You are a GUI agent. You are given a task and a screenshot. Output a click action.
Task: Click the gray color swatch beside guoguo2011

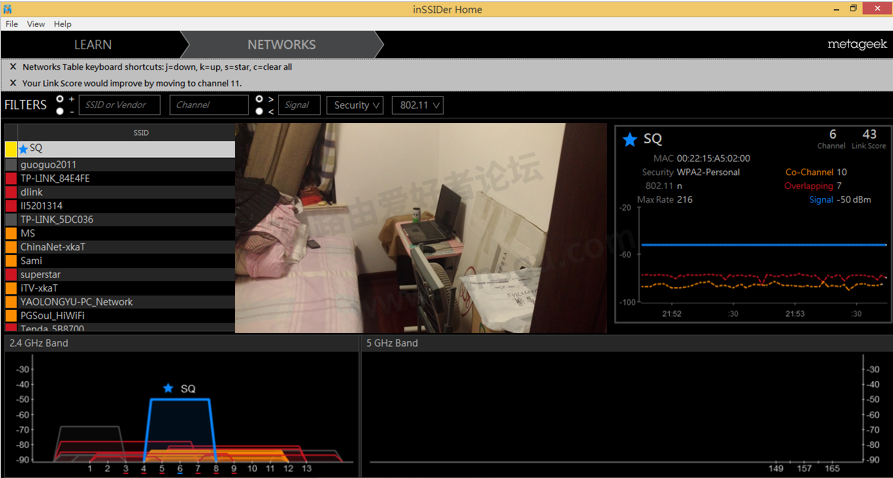11,165
